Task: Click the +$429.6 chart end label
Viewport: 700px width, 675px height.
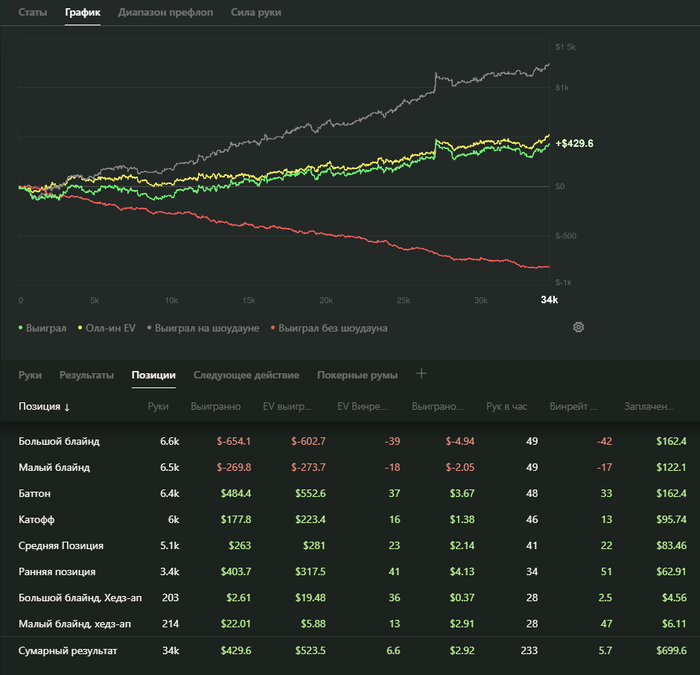Action: tap(575, 144)
